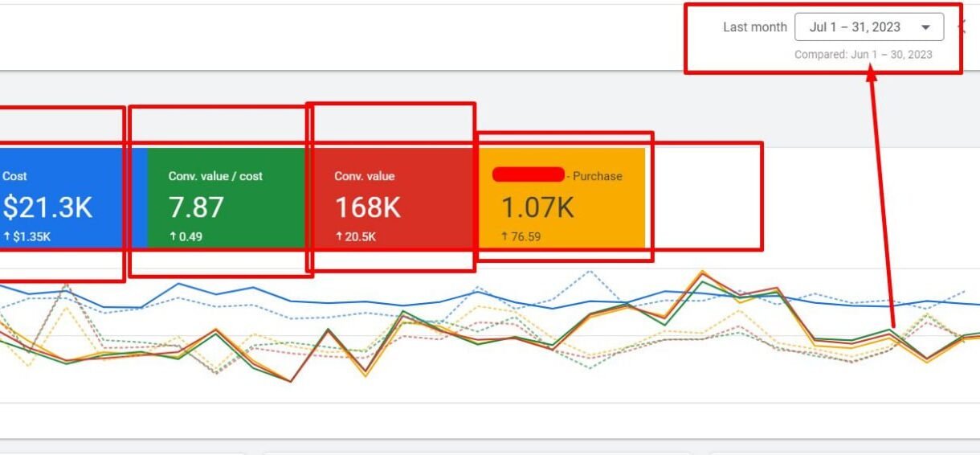This screenshot has width=980, height=455.
Task: Click the $21.3K cost value
Action: pyautogui.click(x=47, y=207)
